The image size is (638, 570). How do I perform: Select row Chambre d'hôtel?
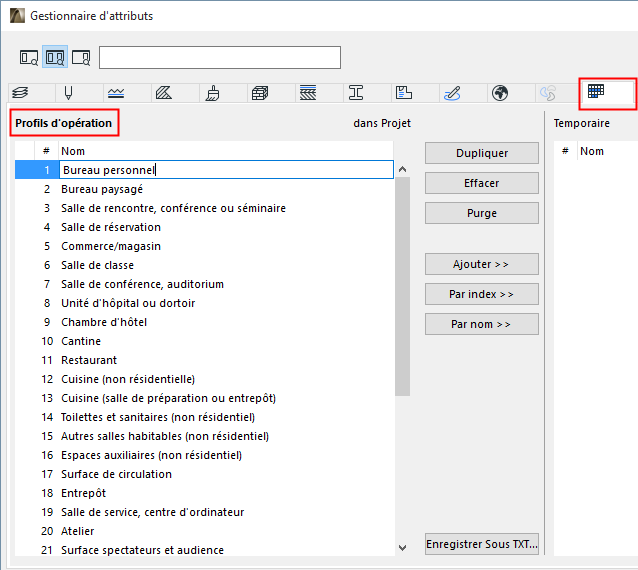coord(204,322)
